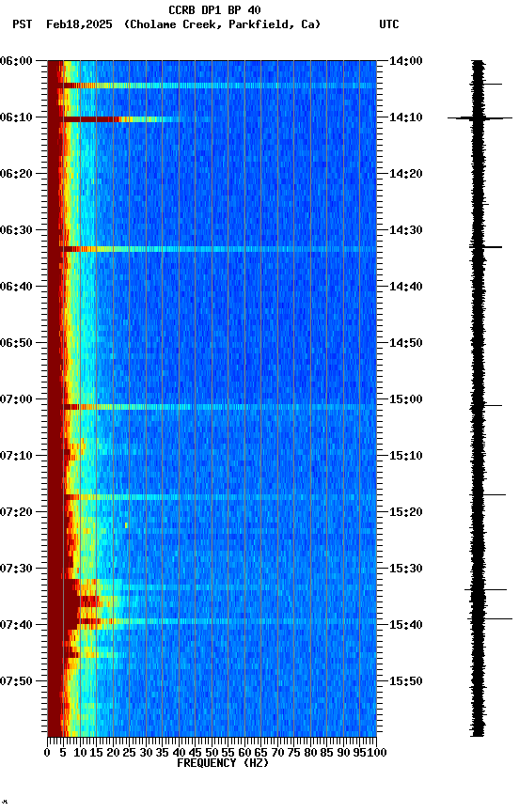Click the 15:40 UTC time label

(406, 625)
